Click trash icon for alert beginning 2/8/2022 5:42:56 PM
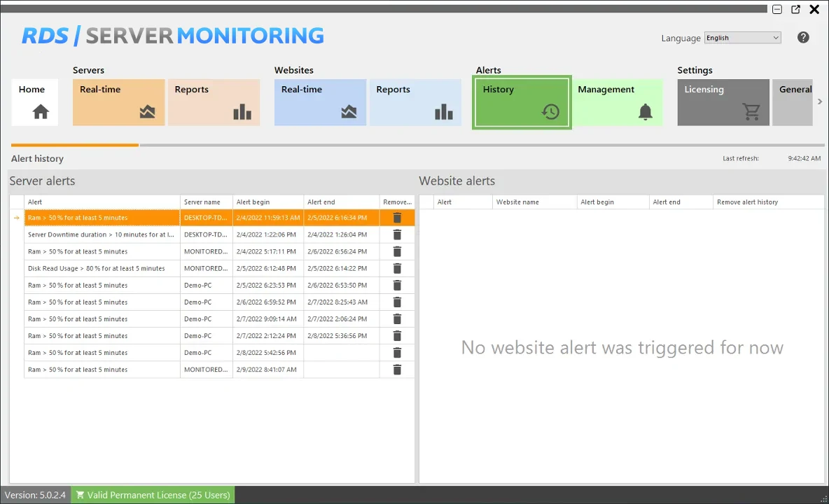829x504 pixels. click(x=397, y=353)
